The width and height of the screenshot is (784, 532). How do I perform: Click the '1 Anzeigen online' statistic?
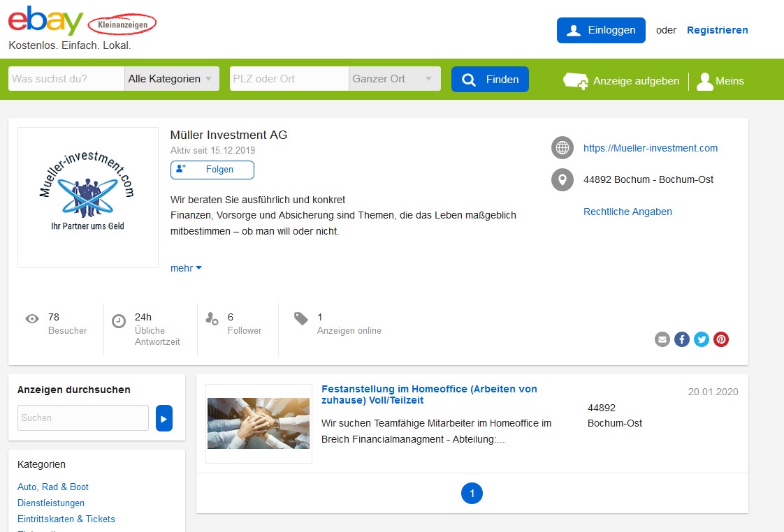349,324
